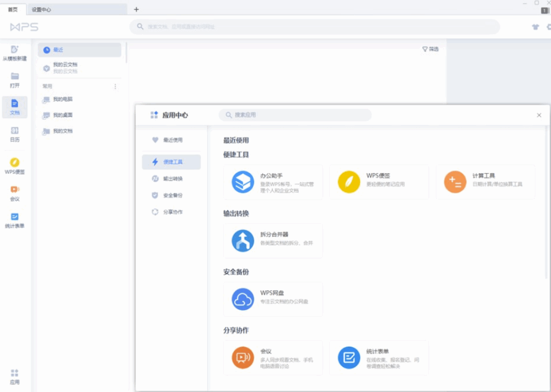Launch the 计算工具 calculator tool icon
Viewport: 551px width, 392px height.
(455, 182)
